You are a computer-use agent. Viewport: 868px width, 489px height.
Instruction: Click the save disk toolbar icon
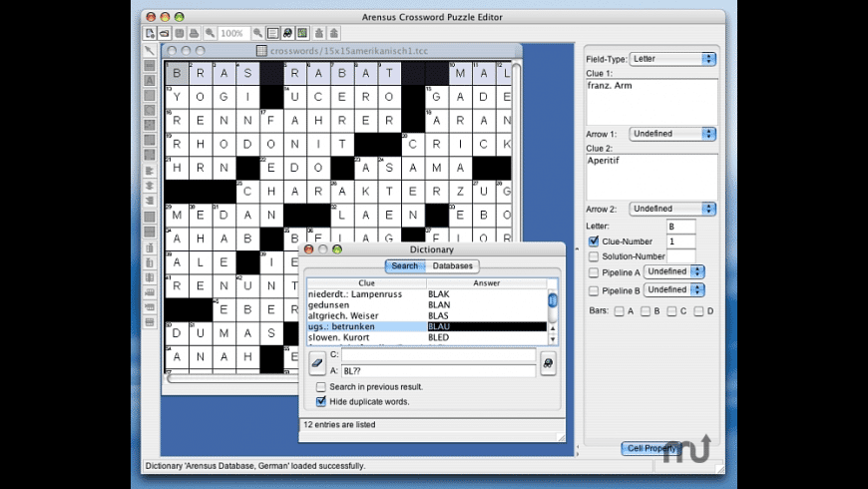click(x=180, y=33)
